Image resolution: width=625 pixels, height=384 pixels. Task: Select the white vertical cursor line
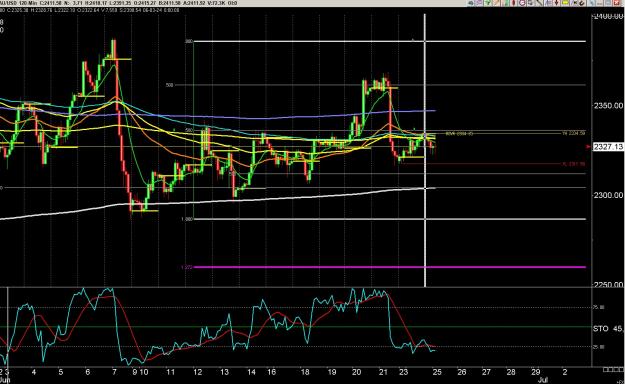(425, 150)
